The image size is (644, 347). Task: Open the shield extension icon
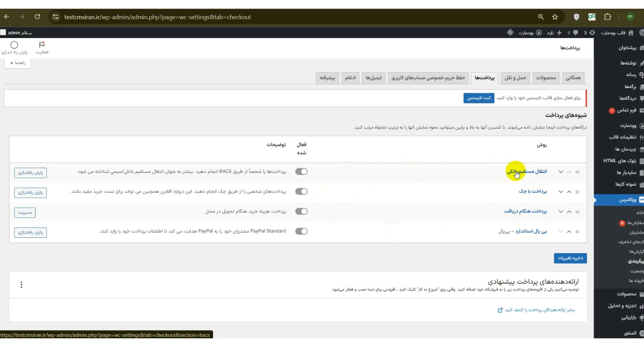[576, 17]
